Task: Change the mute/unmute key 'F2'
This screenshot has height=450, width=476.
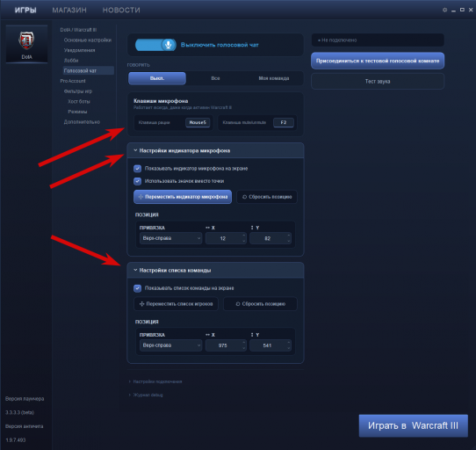Action: tap(284, 122)
